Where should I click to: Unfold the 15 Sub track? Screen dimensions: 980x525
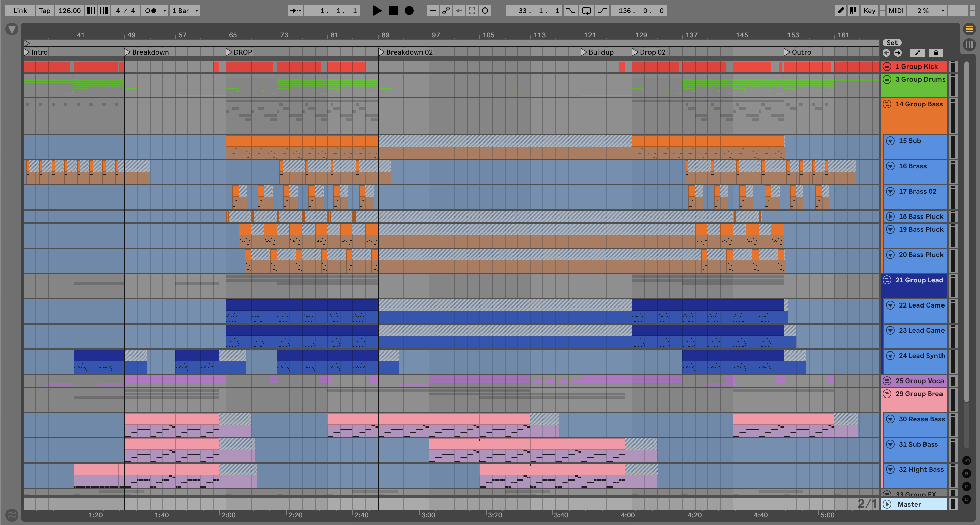click(890, 141)
